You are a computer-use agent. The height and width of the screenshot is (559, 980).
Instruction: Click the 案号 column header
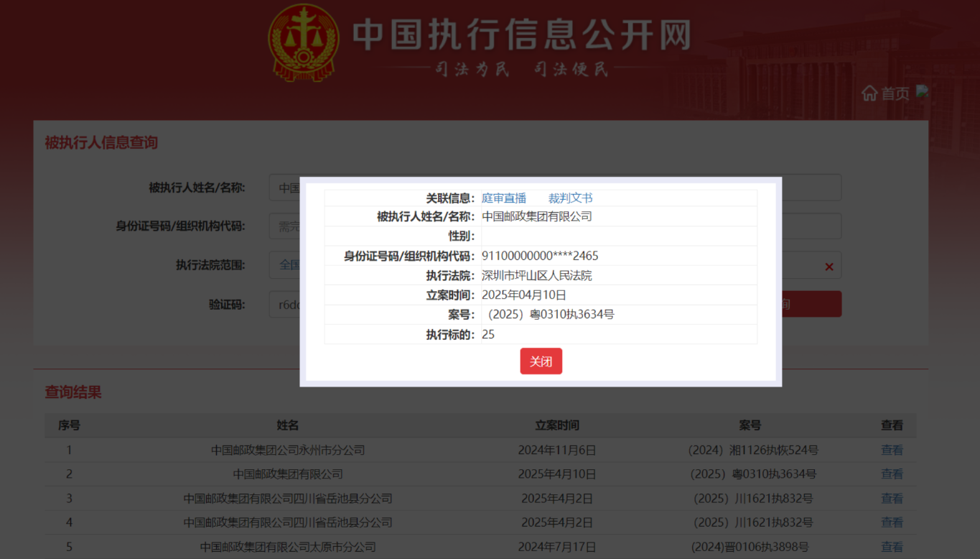click(x=750, y=425)
